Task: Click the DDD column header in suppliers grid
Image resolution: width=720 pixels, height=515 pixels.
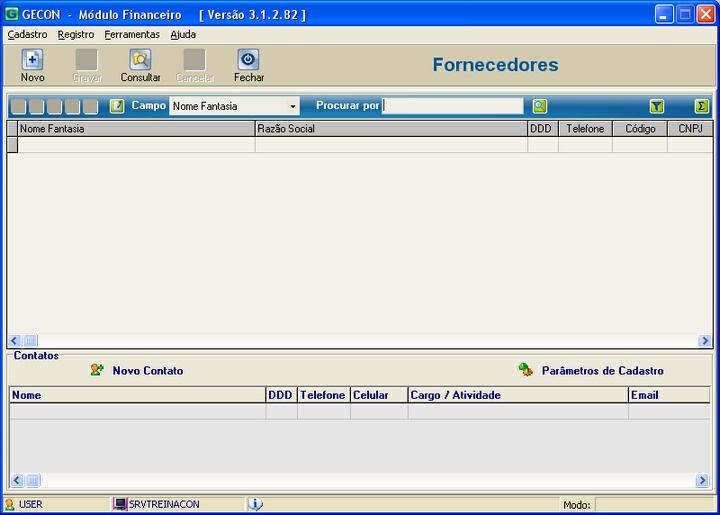Action: [543, 129]
